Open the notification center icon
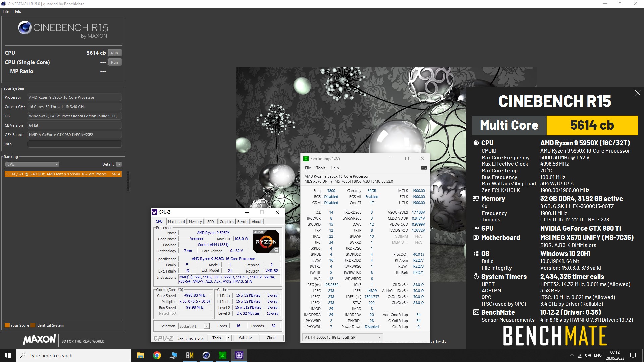644x362 pixels. click(x=633, y=355)
